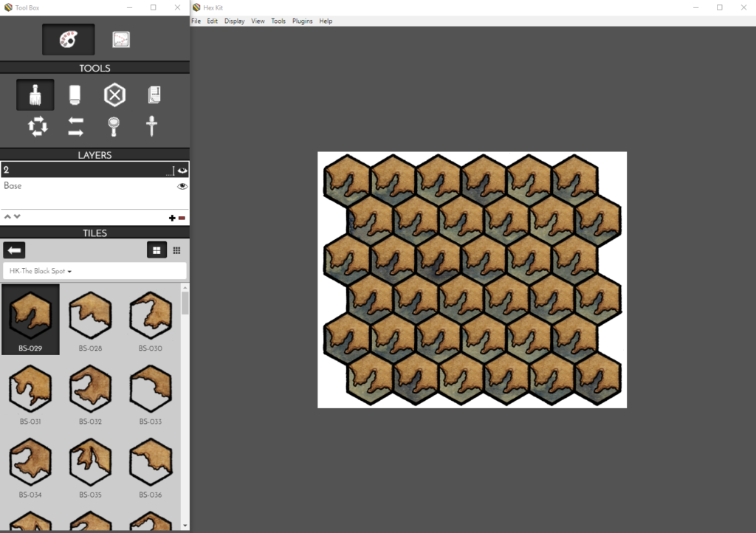Open the map path editor icon
Viewport: 756px width, 533px height.
[121, 40]
